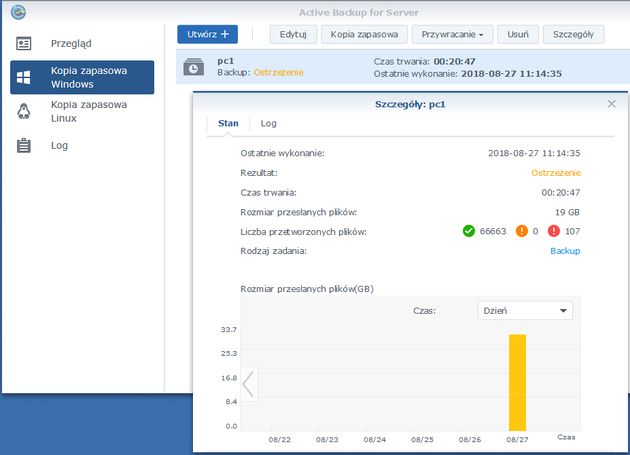630x455 pixels.
Task: Select Kopia zapasowa Windows section
Action: 82,77
